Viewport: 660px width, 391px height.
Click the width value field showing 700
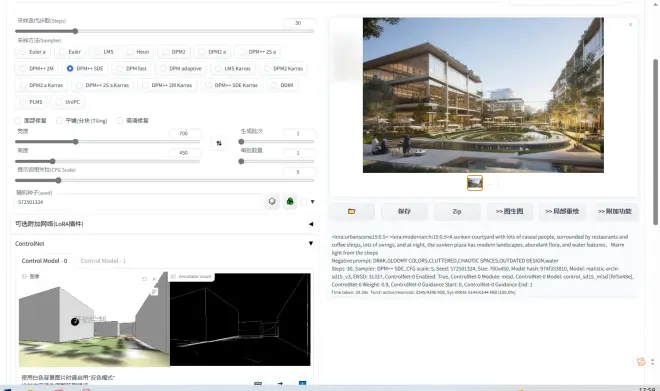184,133
